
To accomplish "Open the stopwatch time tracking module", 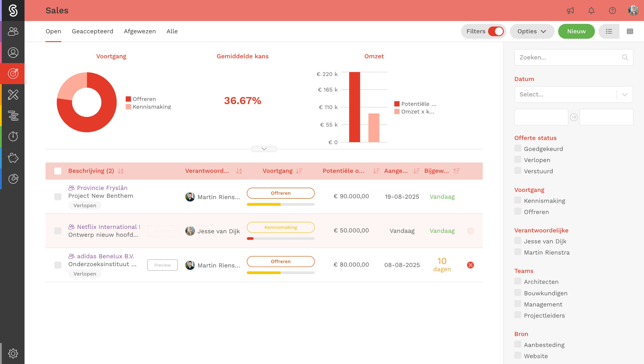I will pos(13,136).
